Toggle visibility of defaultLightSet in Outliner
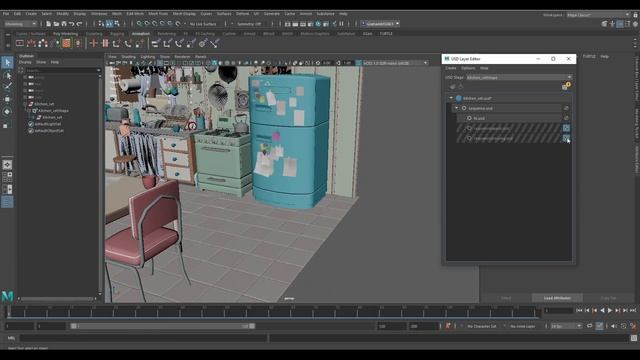 coord(31,124)
